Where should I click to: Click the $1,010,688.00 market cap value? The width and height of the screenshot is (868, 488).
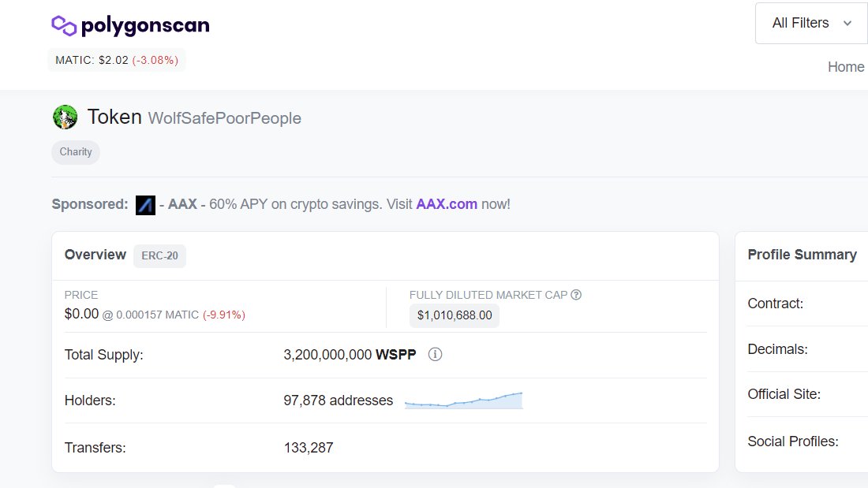(455, 315)
